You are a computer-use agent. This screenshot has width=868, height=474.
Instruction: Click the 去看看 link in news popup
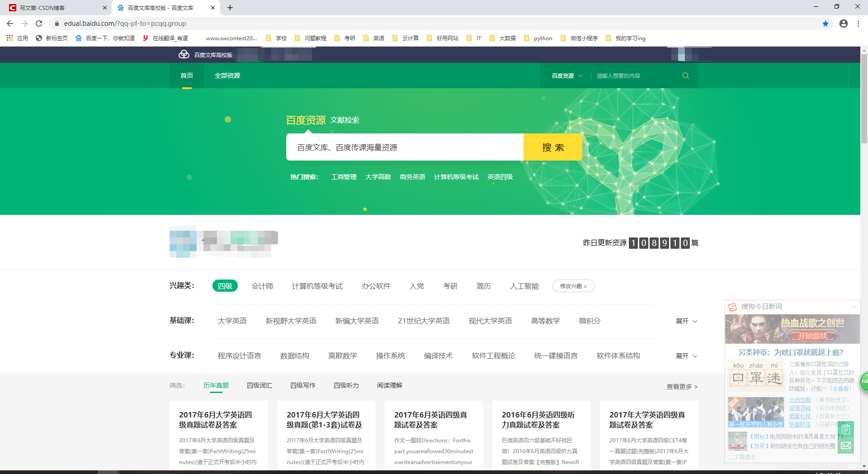point(840,389)
